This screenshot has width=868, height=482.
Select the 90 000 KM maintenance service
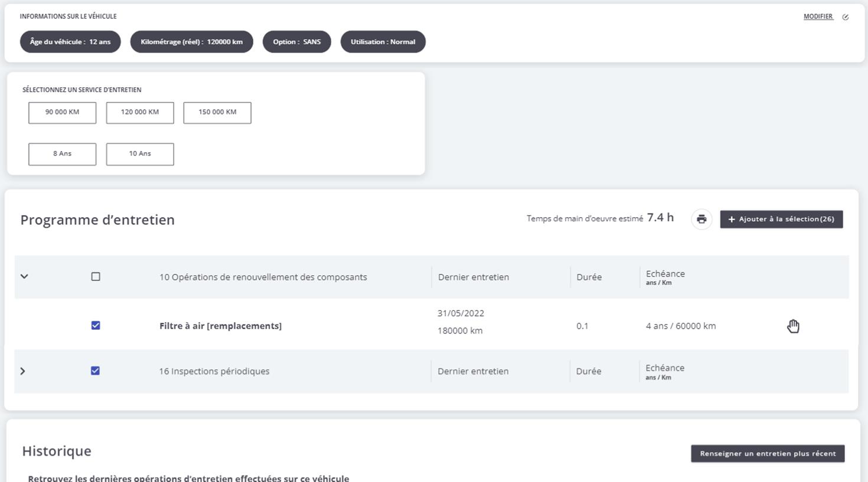[x=62, y=113]
